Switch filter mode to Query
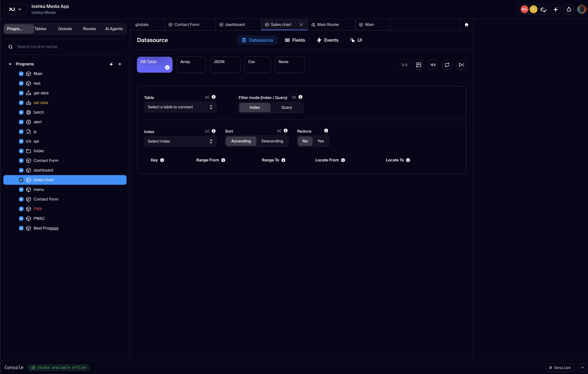 click(286, 108)
